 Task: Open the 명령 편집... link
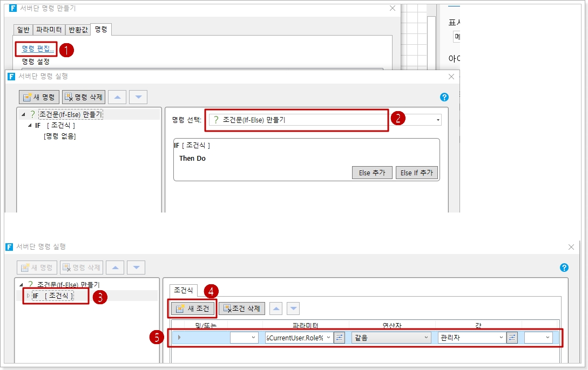38,49
